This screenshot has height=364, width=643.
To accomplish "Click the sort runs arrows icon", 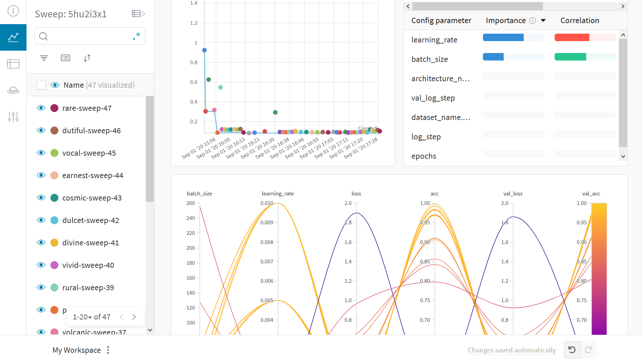I will click(x=87, y=58).
